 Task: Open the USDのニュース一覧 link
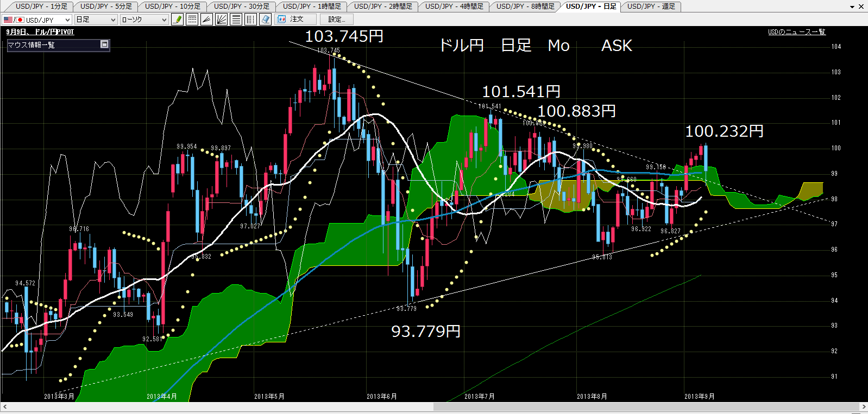click(796, 32)
